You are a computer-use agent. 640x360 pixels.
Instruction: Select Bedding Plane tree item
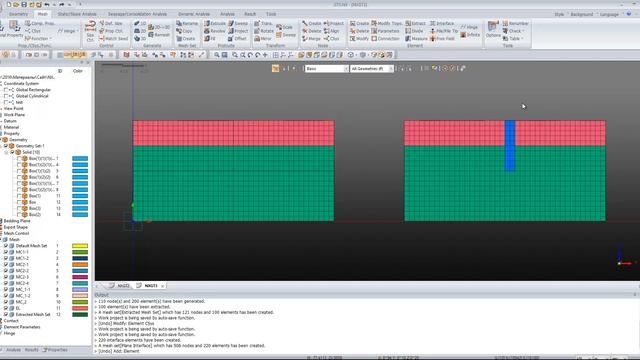click(17, 221)
